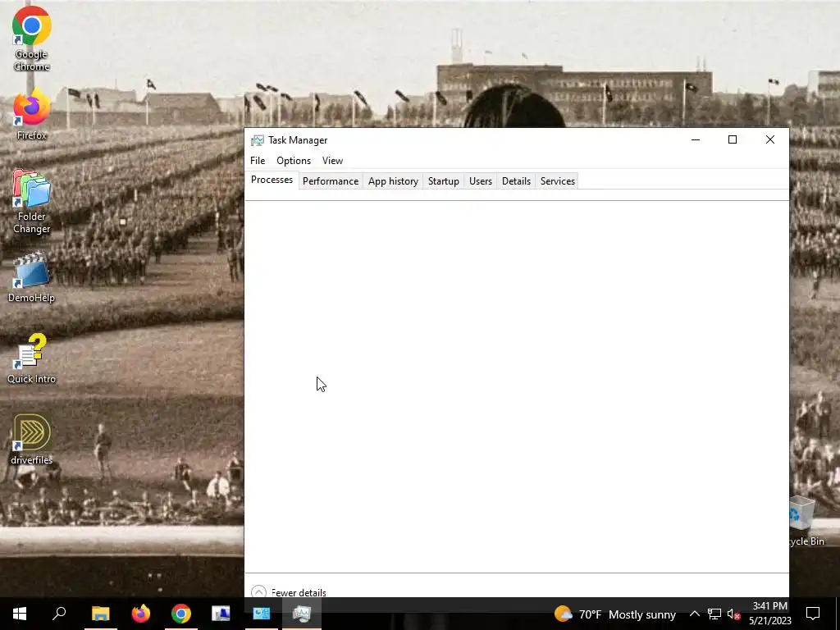
Task: Open the control panel-style taskbar app
Action: [262, 614]
